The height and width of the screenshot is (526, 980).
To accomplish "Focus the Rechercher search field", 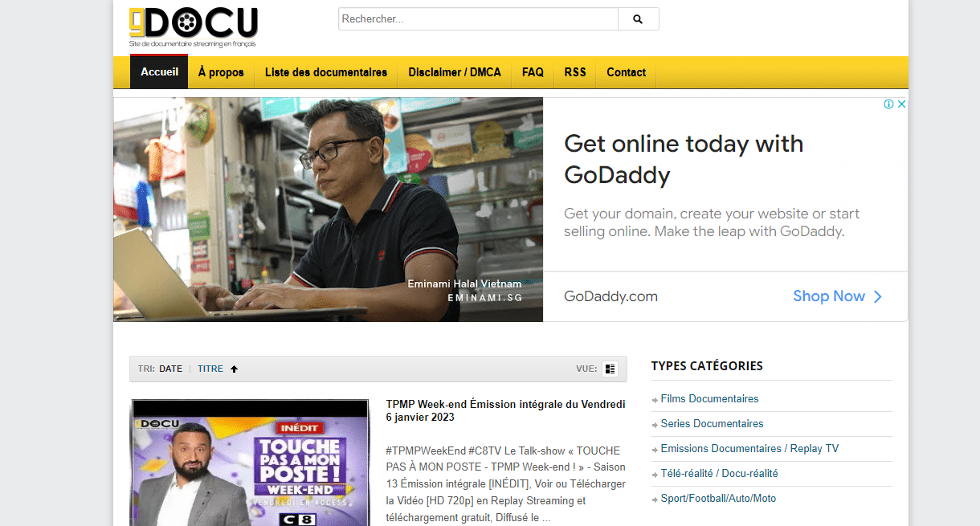I will coord(478,19).
